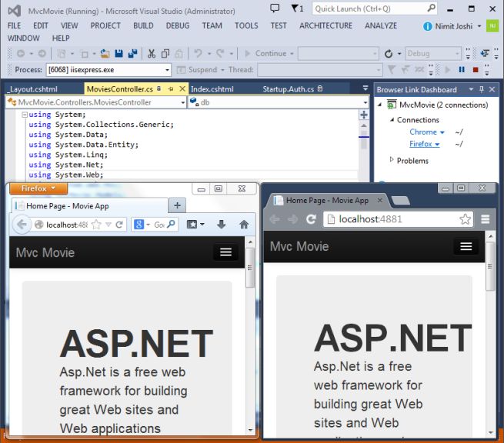Open the document tabs overflow dropdown

365,88
